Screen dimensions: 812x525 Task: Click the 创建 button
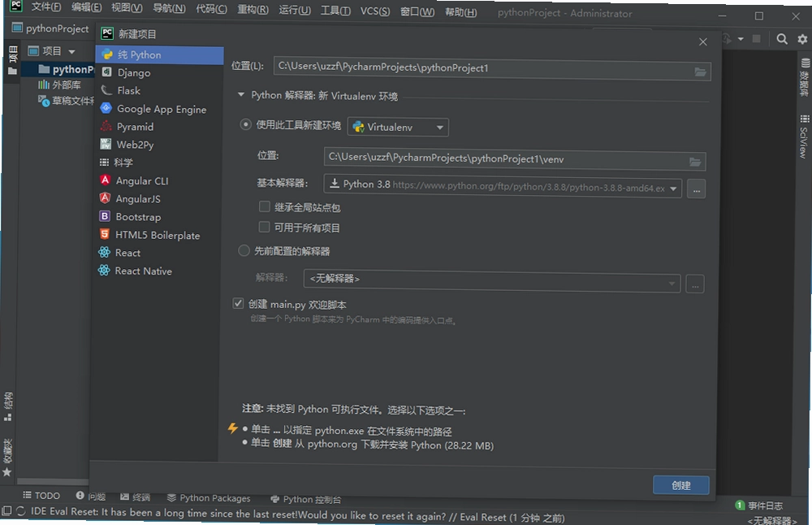point(681,485)
